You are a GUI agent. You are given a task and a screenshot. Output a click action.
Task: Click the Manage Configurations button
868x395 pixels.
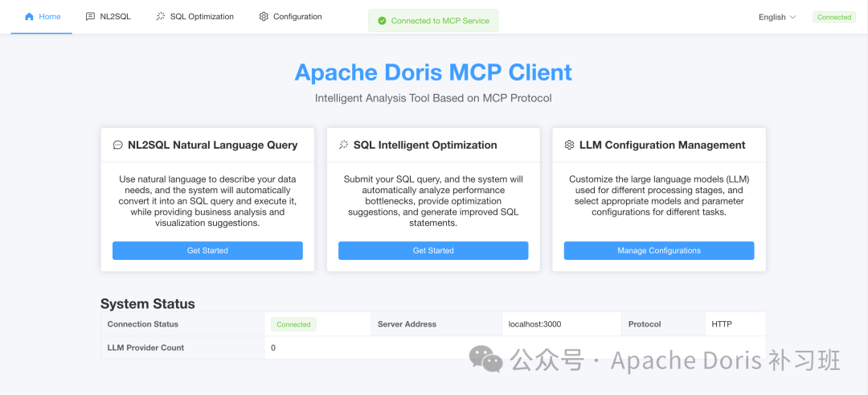[659, 250]
